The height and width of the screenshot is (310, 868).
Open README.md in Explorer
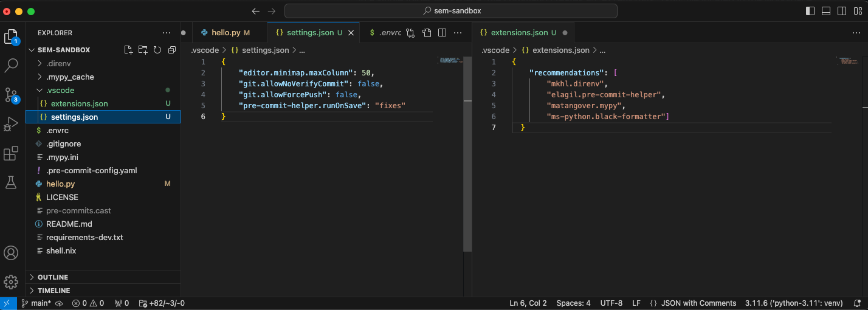click(x=103, y=224)
